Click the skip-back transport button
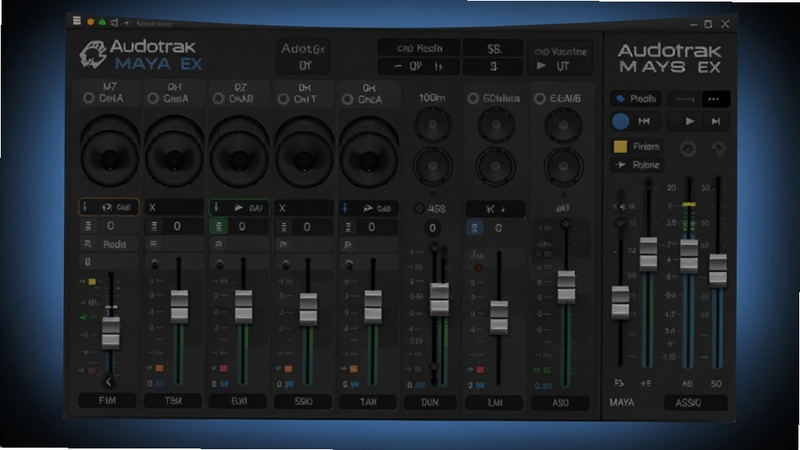This screenshot has width=800, height=450. point(644,121)
